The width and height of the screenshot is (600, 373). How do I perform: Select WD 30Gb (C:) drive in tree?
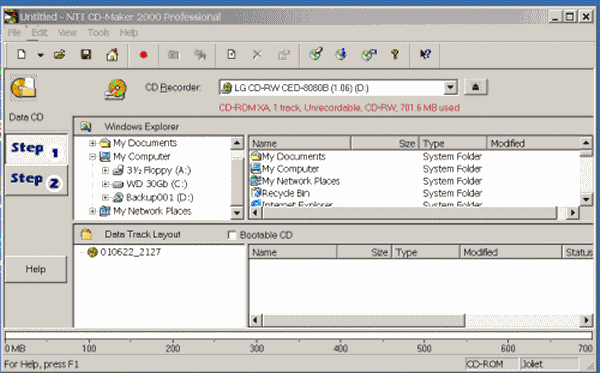pyautogui.click(x=157, y=184)
